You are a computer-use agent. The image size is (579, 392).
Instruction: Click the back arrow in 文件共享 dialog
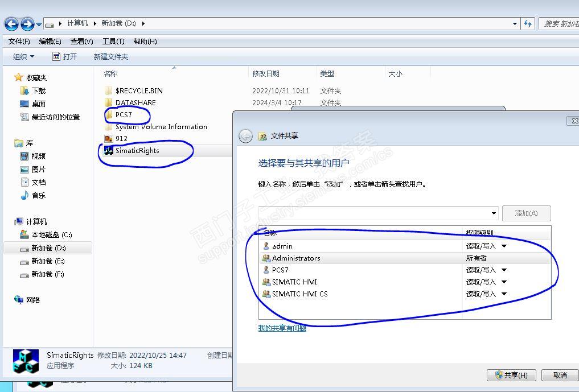pos(245,136)
